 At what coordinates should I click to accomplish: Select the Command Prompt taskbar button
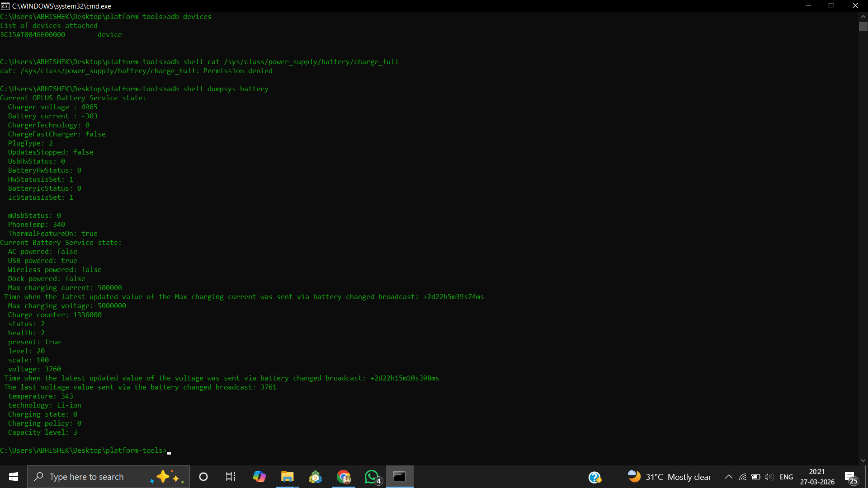click(400, 477)
